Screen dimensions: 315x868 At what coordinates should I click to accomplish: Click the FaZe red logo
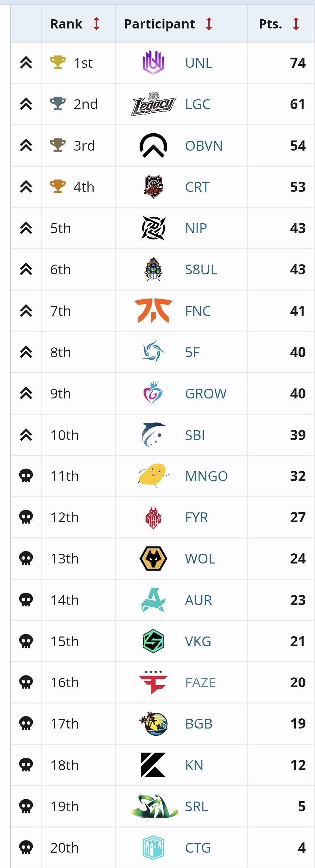pyautogui.click(x=153, y=682)
